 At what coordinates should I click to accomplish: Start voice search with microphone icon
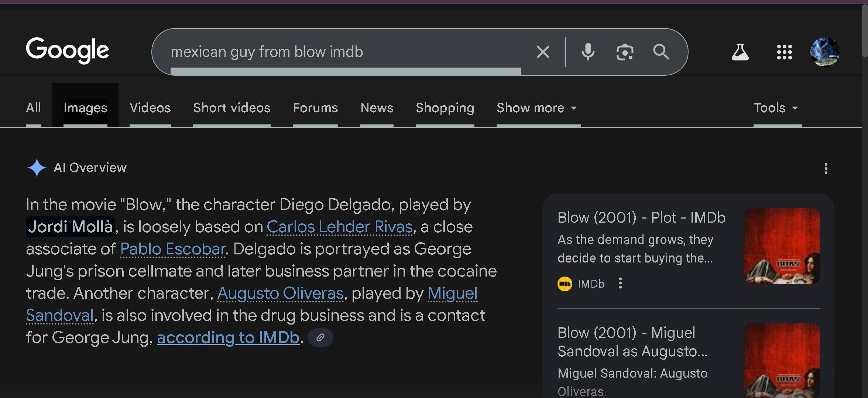588,52
